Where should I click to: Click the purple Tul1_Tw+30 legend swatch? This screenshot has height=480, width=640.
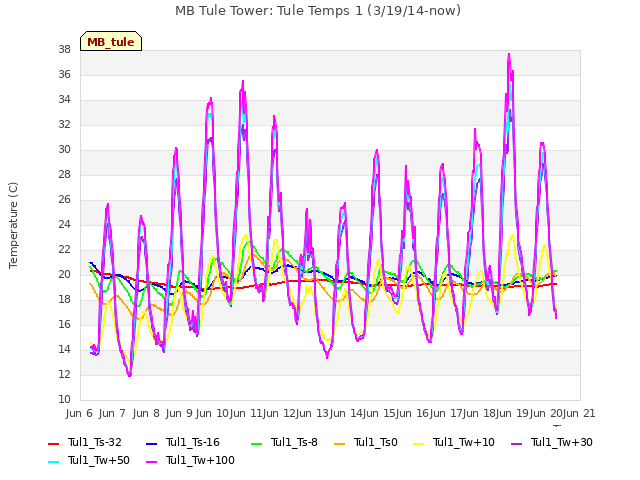516,443
